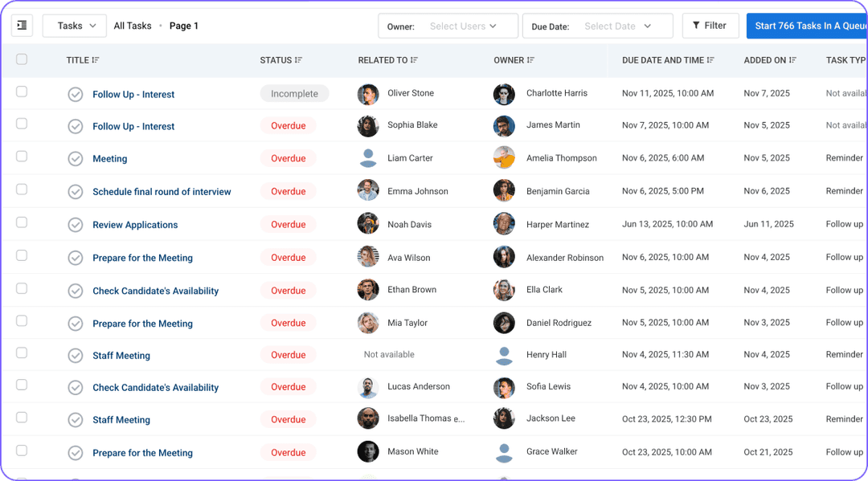Image resolution: width=868 pixels, height=481 pixels.
Task: Go to Page 1 of tasks
Action: point(183,25)
